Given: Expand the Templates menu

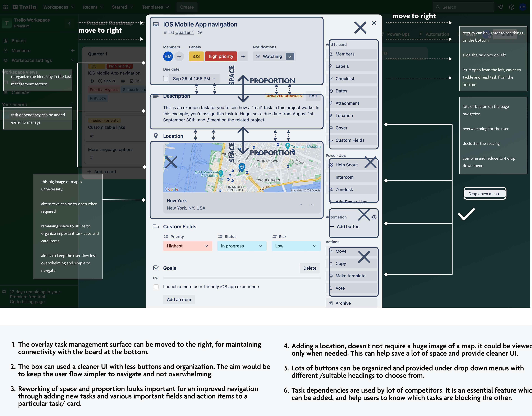Looking at the screenshot, I should 155,7.
